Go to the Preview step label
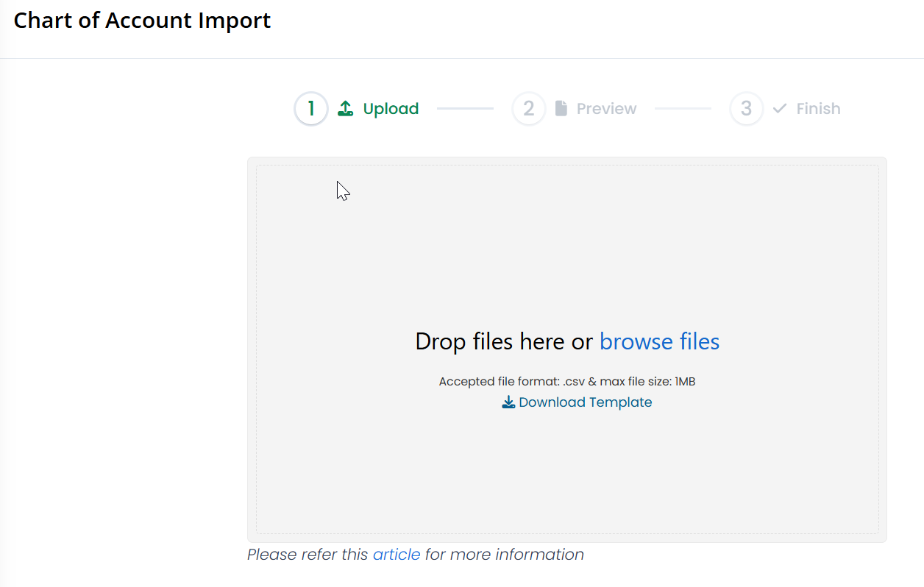The image size is (924, 587). [606, 109]
